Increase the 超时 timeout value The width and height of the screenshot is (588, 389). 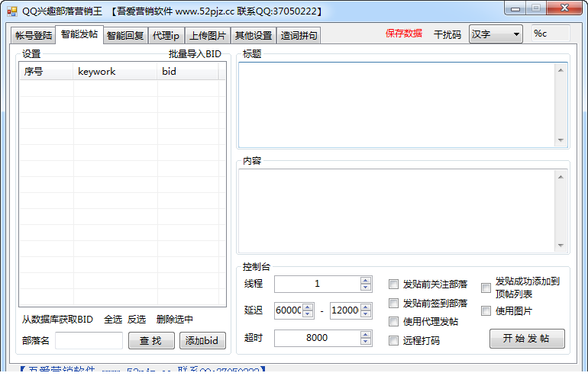[366, 334]
